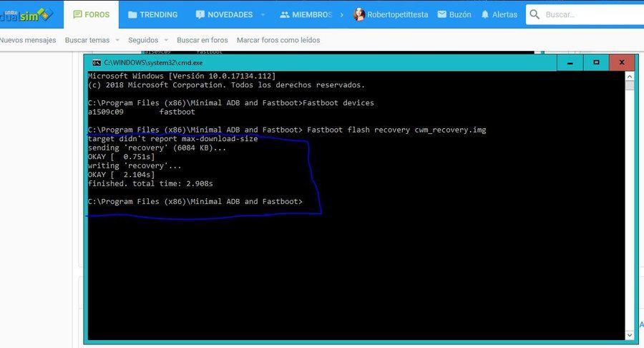The height and width of the screenshot is (348, 644).
Task: Click Marcar foros como leídos
Action: click(278, 40)
